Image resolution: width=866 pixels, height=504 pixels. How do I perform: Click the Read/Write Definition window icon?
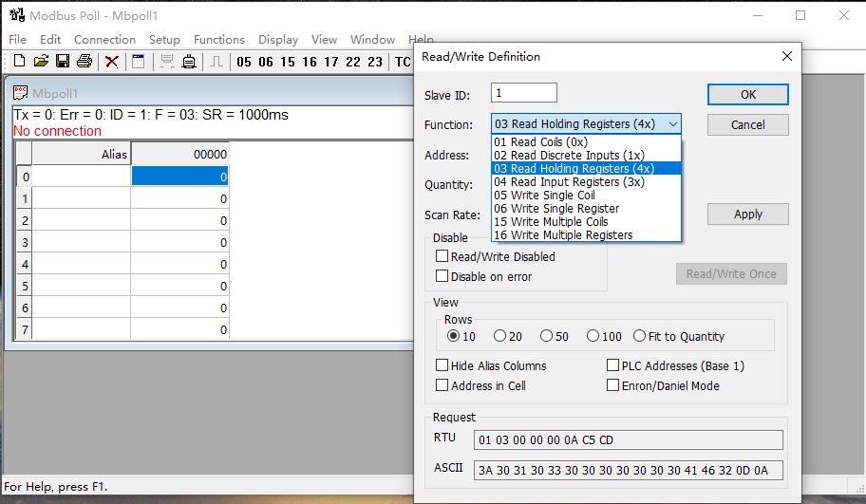coord(139,62)
